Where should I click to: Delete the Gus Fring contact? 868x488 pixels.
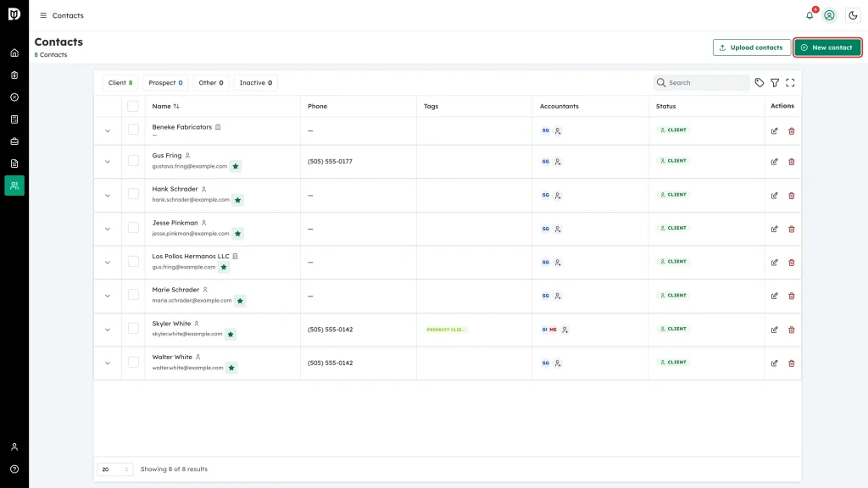792,162
